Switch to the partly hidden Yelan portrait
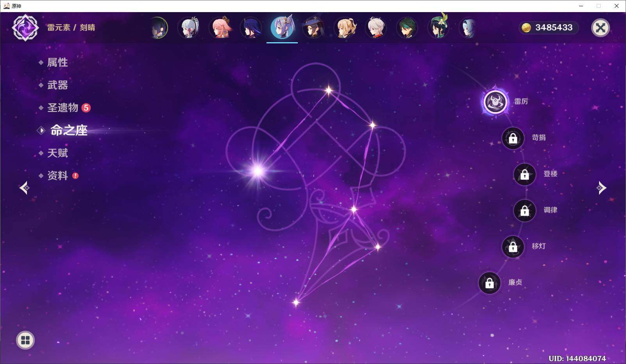The image size is (626, 364). click(x=159, y=28)
